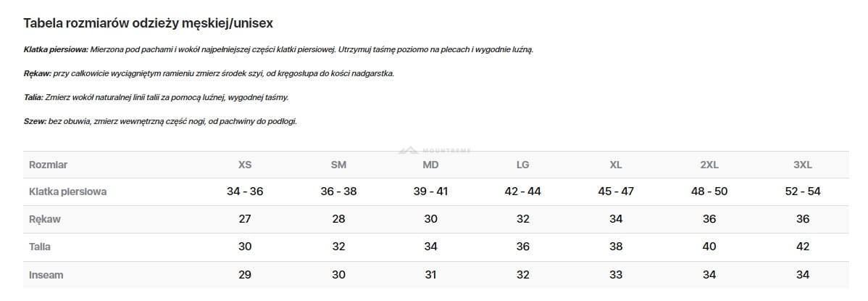The width and height of the screenshot is (868, 301).
Task: Click the table title heading text
Action: coord(148,23)
